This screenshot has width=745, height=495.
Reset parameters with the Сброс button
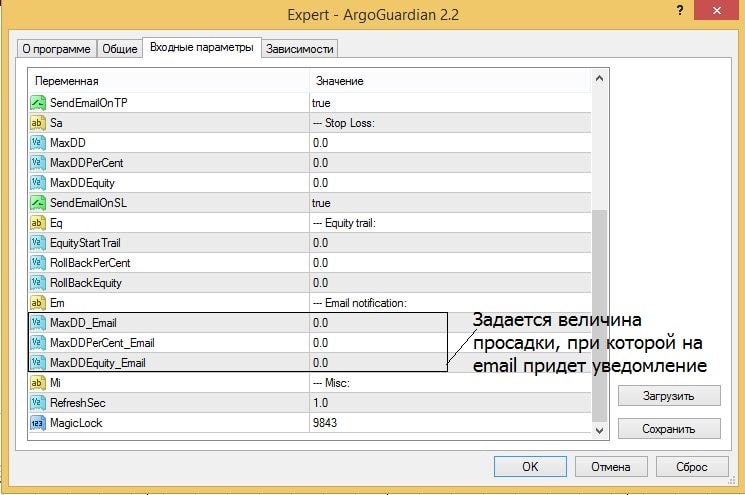click(692, 466)
